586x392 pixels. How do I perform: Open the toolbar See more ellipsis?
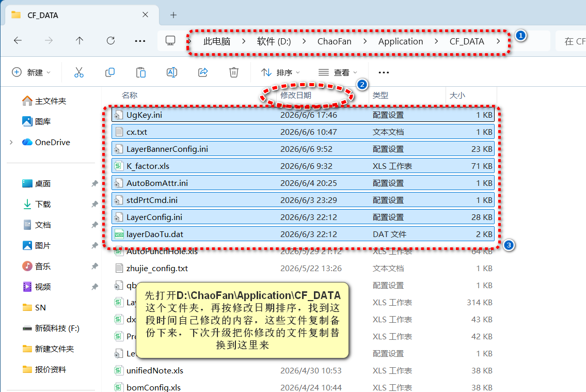coord(384,72)
